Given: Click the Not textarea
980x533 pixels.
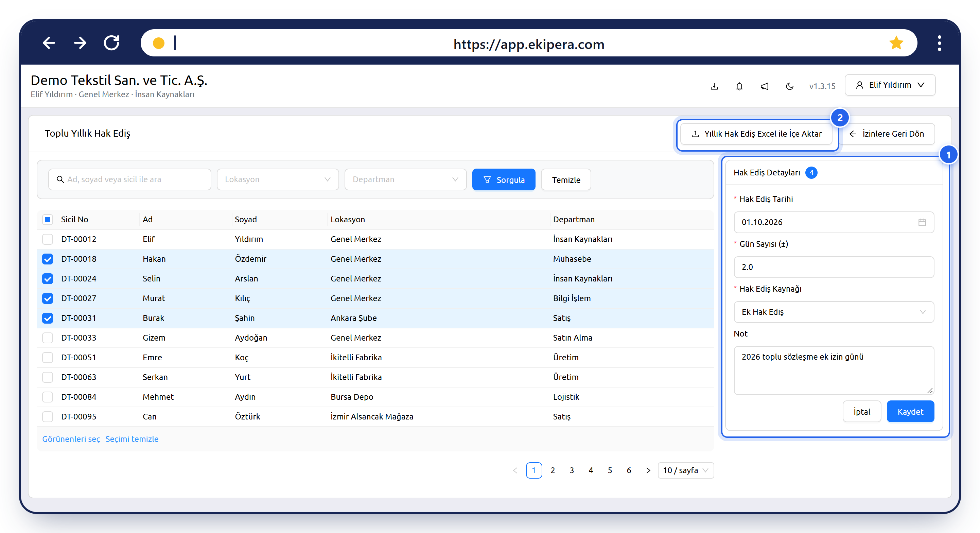Looking at the screenshot, I should tap(834, 371).
